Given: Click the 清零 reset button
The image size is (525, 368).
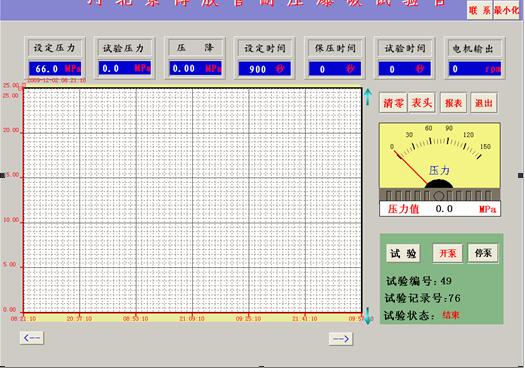Looking at the screenshot, I should pos(393,103).
